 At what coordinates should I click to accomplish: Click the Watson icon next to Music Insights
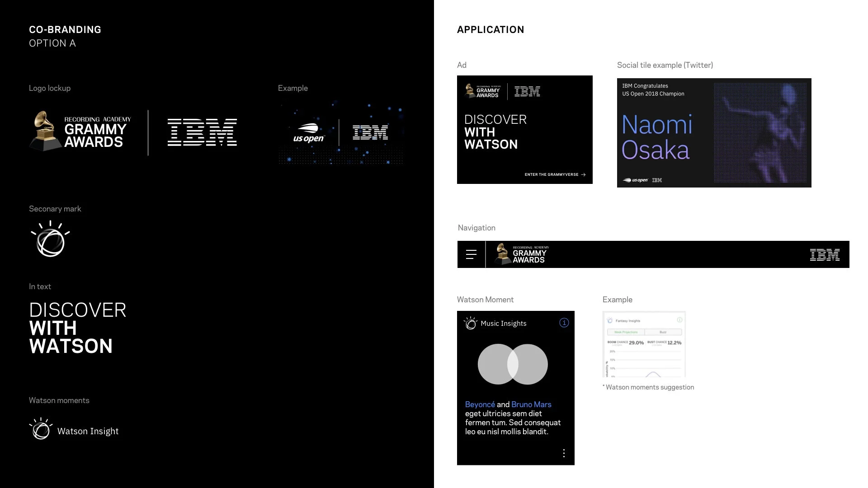point(470,323)
